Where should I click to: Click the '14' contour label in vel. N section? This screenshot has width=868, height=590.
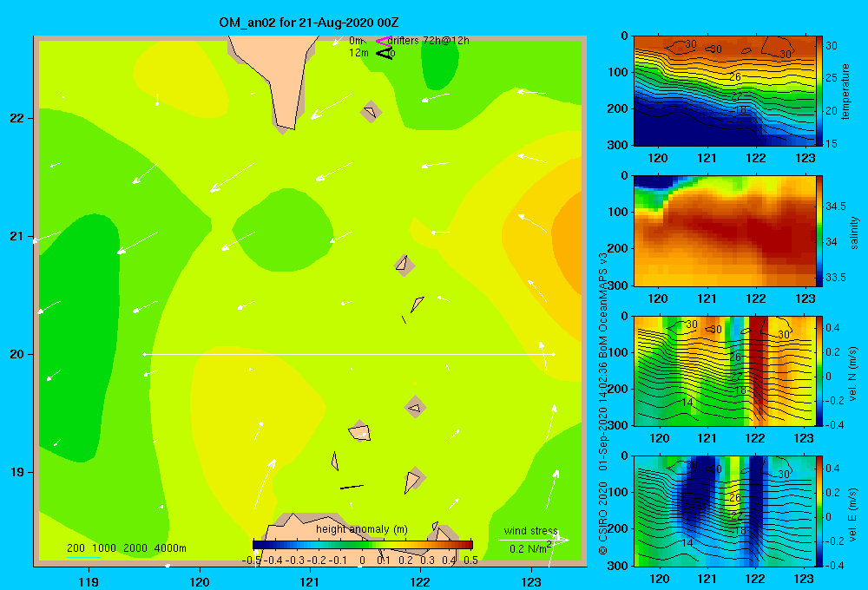(687, 403)
